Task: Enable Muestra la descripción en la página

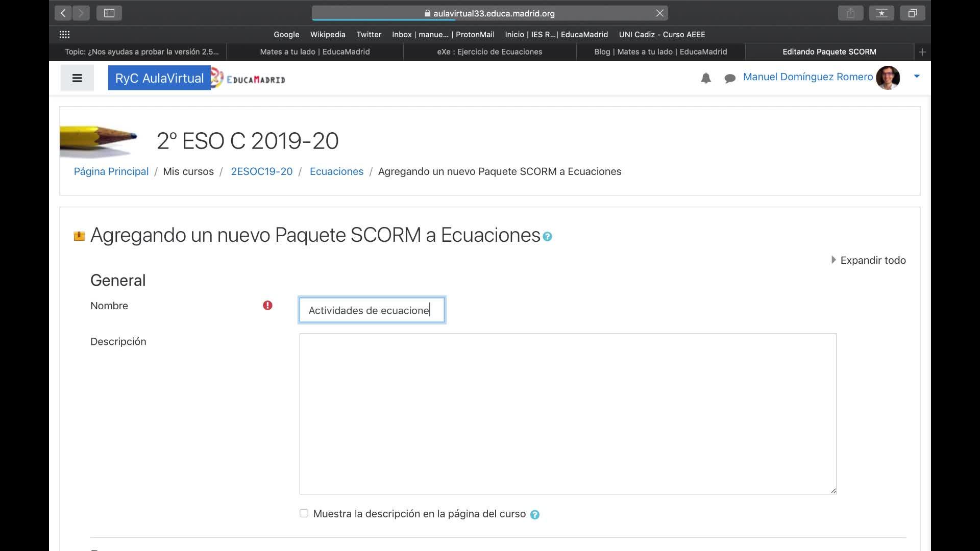Action: click(304, 513)
